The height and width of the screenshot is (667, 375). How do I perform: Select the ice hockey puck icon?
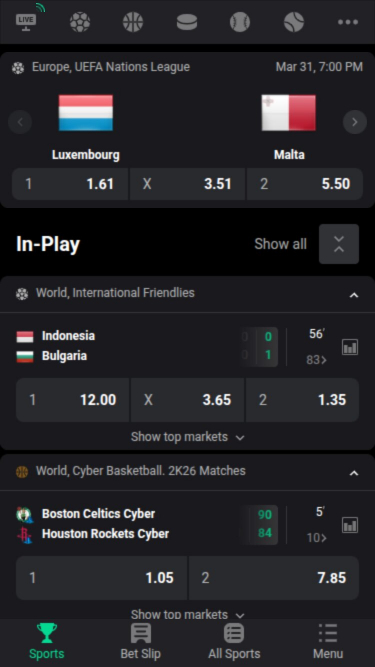click(187, 22)
